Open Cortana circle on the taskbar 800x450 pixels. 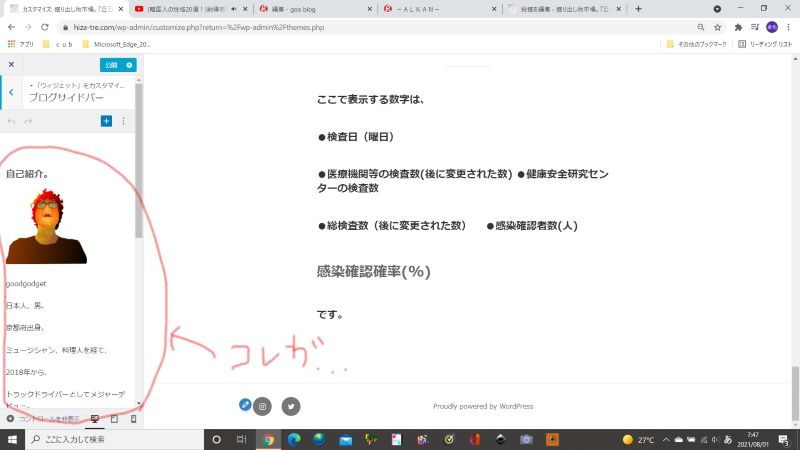(216, 439)
